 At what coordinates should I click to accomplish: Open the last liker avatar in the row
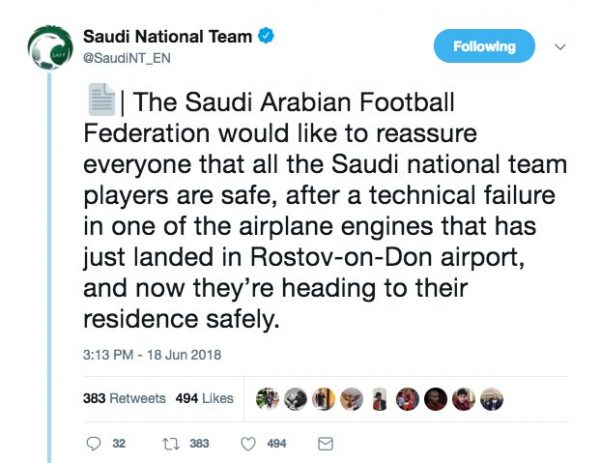click(x=492, y=398)
